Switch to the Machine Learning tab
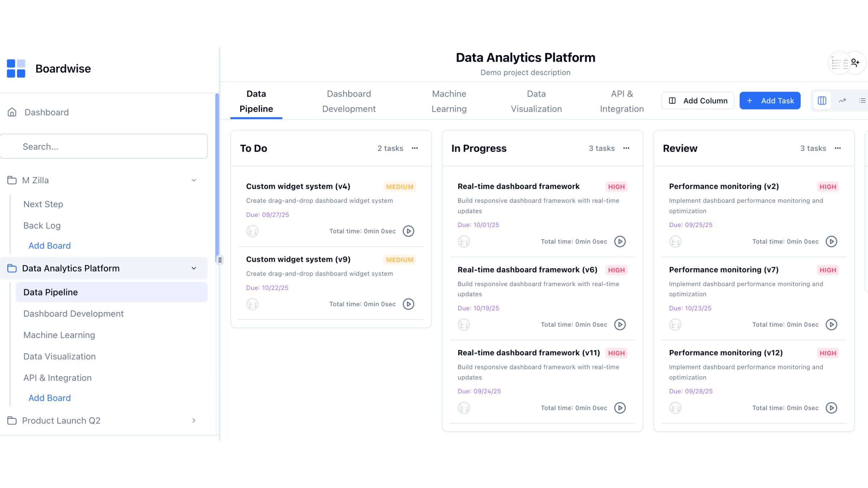 [449, 101]
